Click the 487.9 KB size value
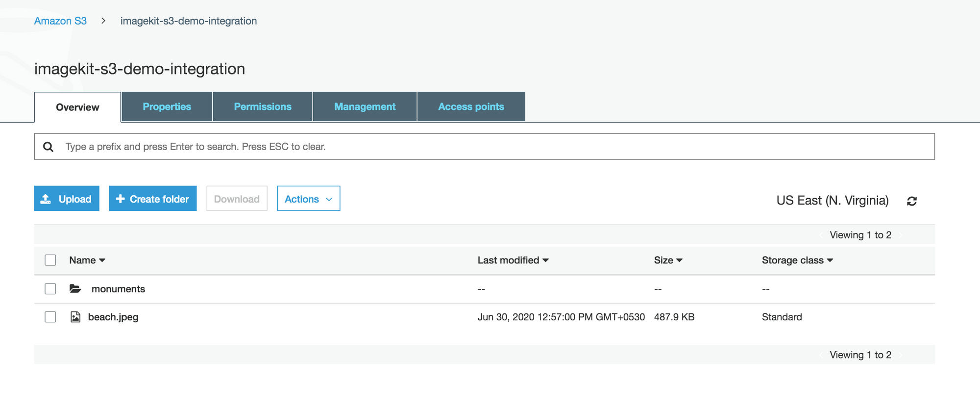 (674, 317)
